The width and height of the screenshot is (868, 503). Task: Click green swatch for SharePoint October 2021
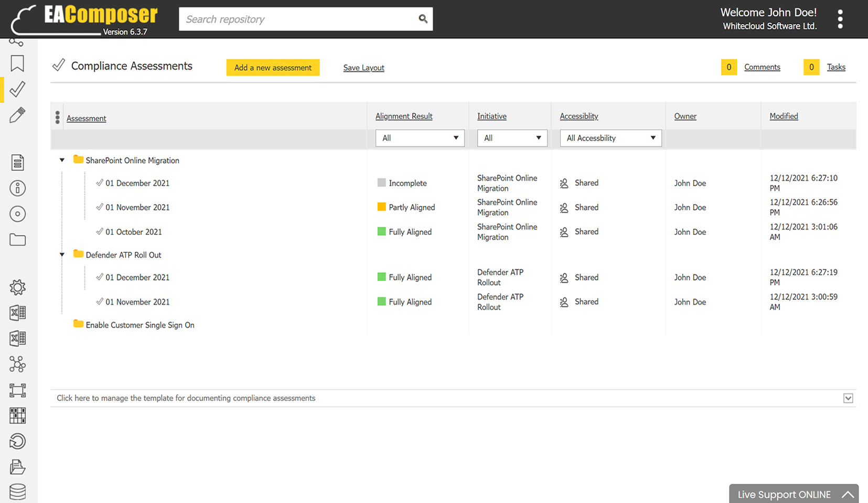click(381, 231)
